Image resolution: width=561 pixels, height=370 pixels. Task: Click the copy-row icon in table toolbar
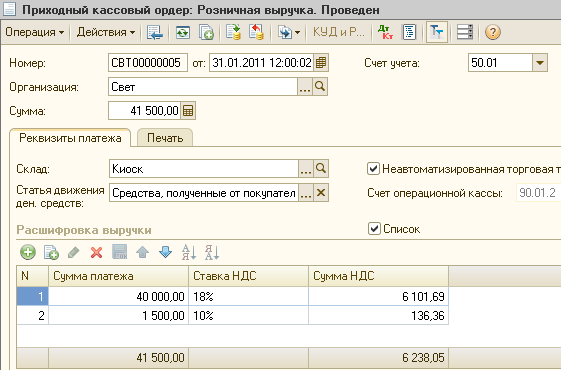pos(51,252)
